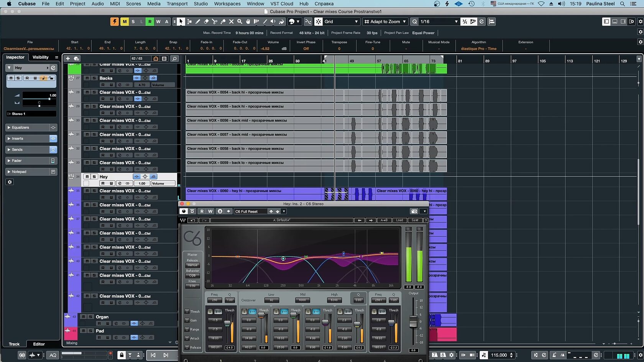Expand the Fader inspector section
Viewport: 644px width, 362px height.
pyautogui.click(x=27, y=161)
